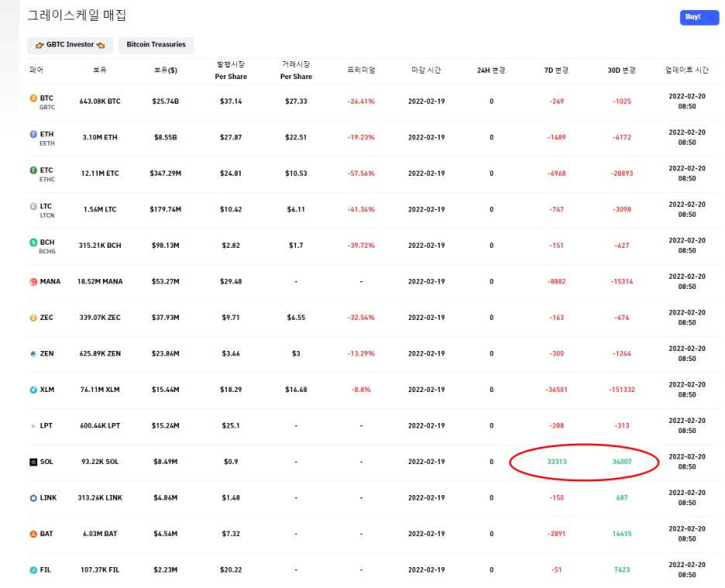Expand the Buy! dropdown arrow

711,18
